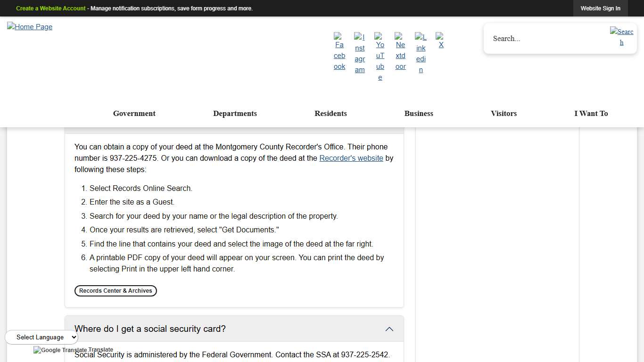This screenshot has width=644, height=362.
Task: Open the X social media link
Action: tap(440, 41)
